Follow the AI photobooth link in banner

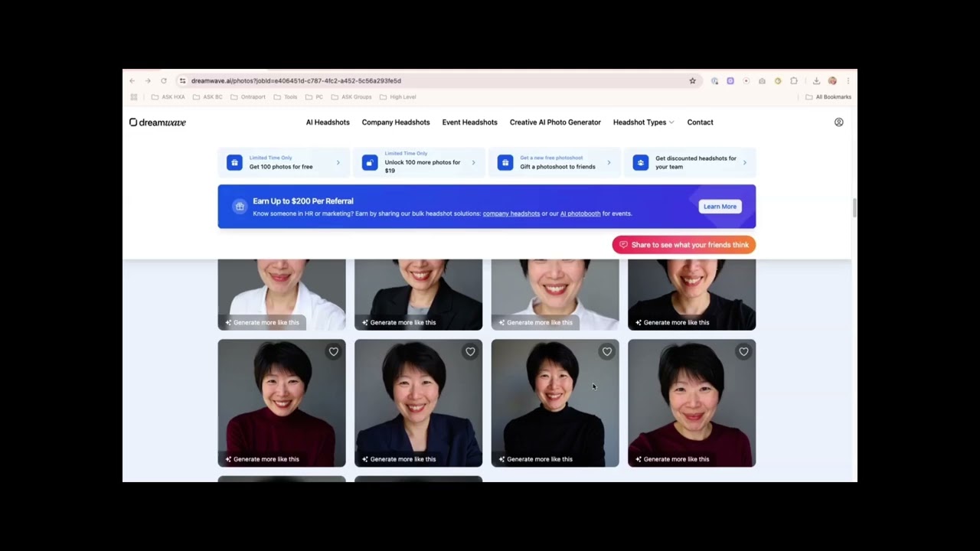pyautogui.click(x=580, y=214)
